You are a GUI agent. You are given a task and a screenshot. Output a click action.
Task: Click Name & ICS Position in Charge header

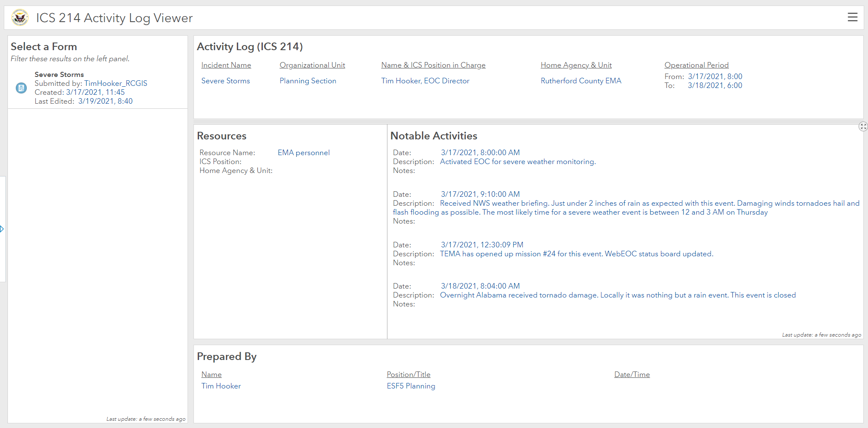coord(433,65)
